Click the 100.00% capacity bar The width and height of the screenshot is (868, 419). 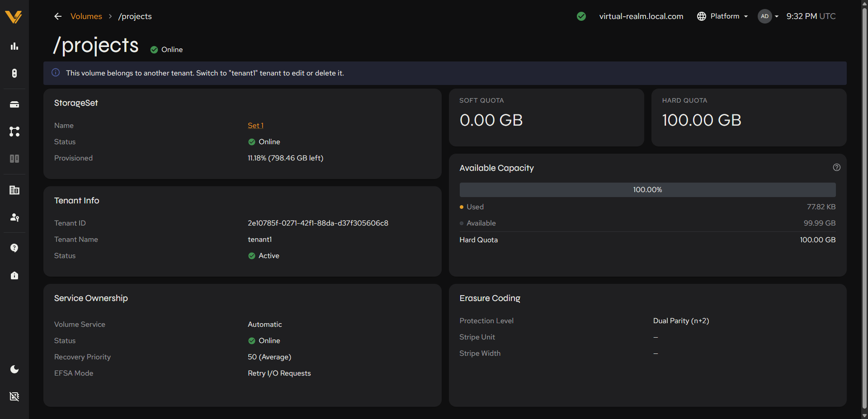647,190
